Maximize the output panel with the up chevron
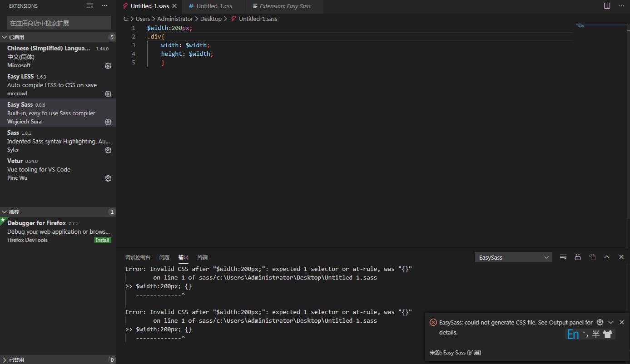The height and width of the screenshot is (364, 630). point(607,257)
